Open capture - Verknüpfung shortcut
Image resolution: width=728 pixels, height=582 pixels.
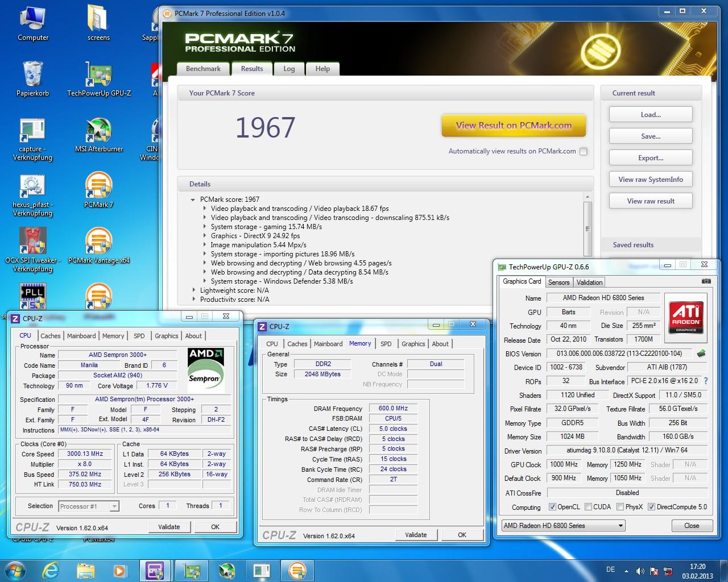click(33, 140)
